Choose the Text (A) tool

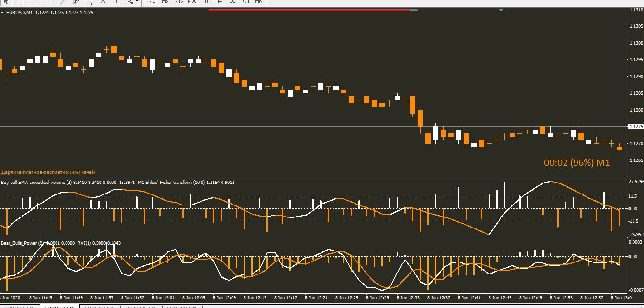tap(103, 1)
